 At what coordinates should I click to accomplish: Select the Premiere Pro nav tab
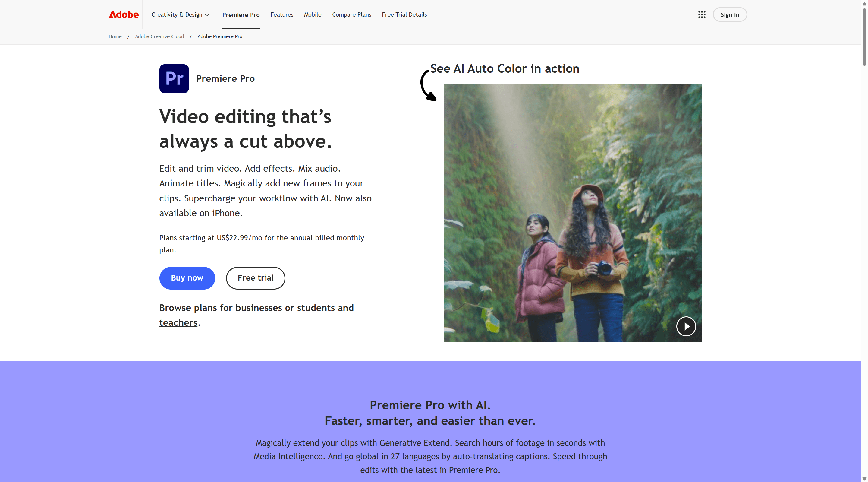(x=241, y=14)
